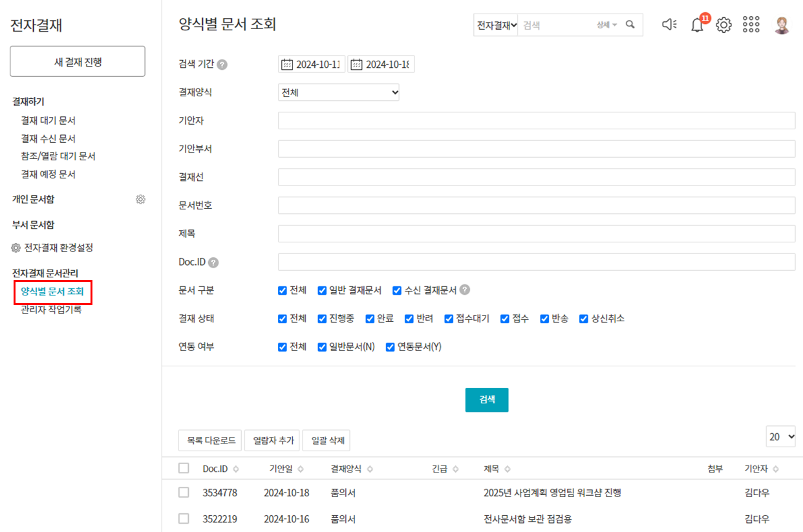Open the page size dropdown showing 20
Viewport: 803px width, 532px height.
click(x=781, y=437)
